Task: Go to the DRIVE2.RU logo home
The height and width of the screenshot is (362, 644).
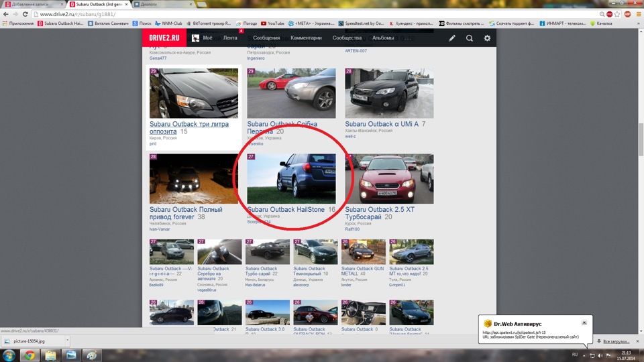Action: point(164,38)
